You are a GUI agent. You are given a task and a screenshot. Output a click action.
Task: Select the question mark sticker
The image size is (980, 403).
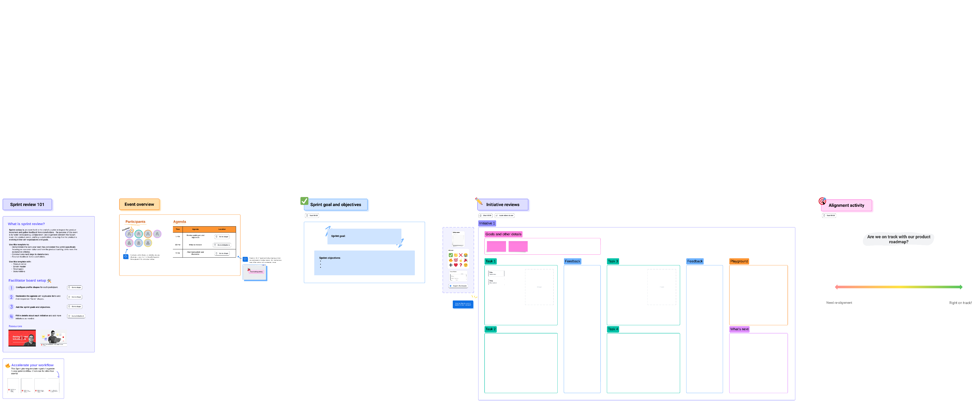[461, 265]
